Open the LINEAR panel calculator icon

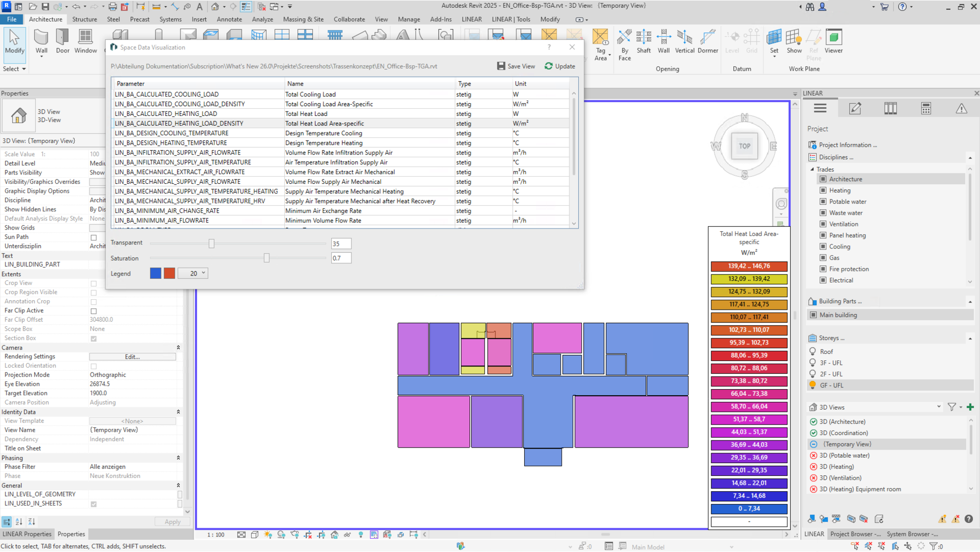pos(926,109)
